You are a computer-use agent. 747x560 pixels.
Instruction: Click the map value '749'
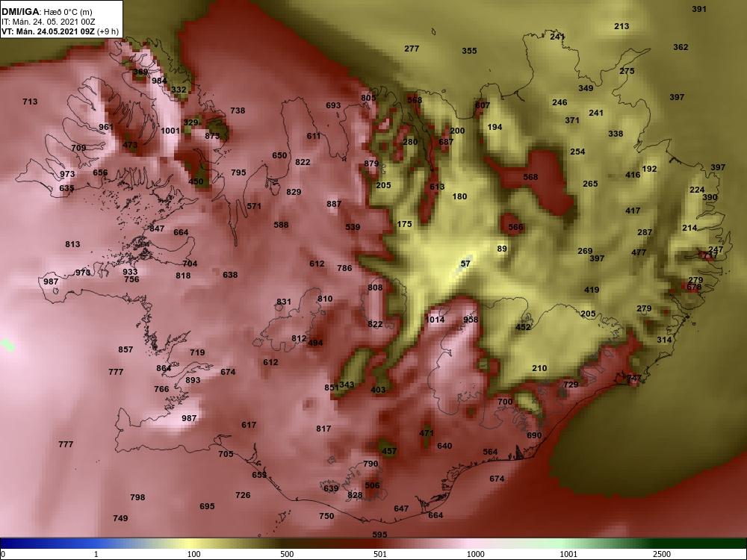[120, 518]
